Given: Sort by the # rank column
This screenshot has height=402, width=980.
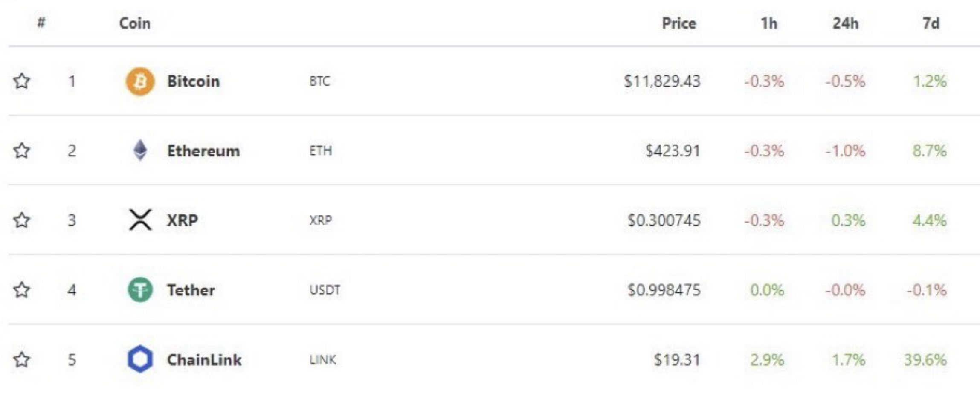Looking at the screenshot, I should click(41, 23).
